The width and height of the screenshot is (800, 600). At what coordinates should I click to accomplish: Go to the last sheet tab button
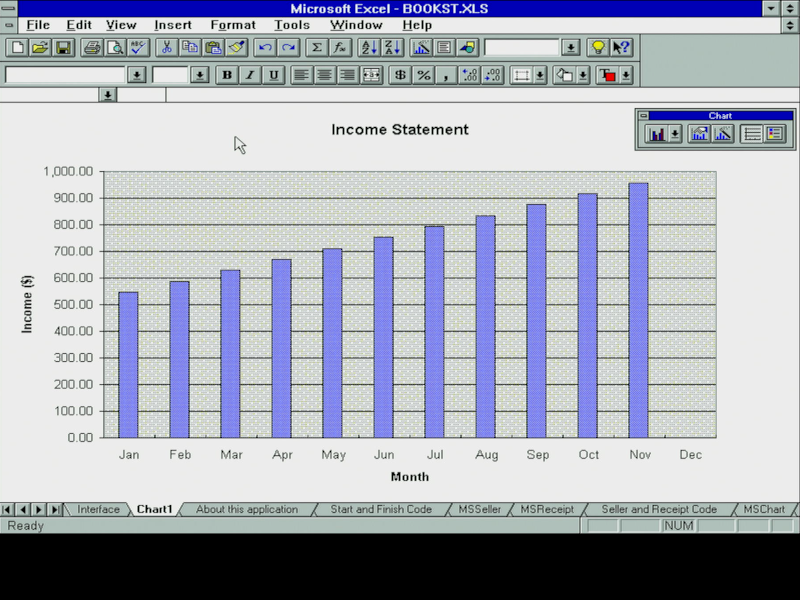coord(55,510)
